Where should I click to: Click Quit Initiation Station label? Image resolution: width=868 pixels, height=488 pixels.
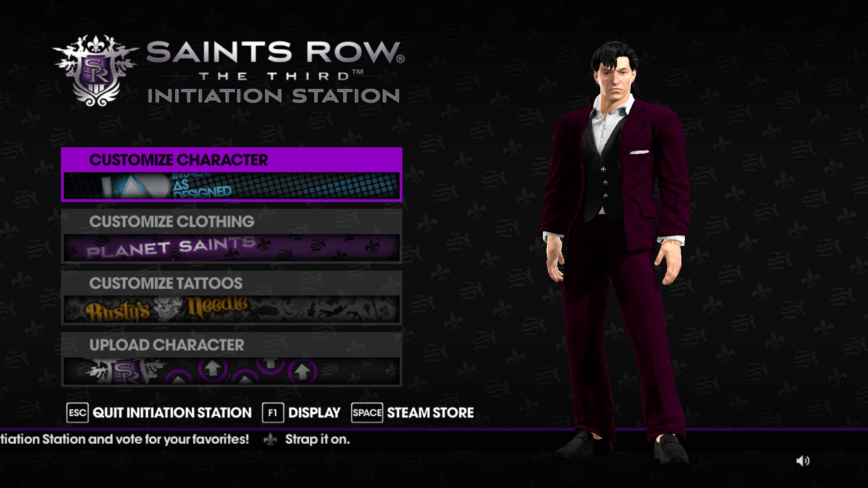click(x=172, y=413)
